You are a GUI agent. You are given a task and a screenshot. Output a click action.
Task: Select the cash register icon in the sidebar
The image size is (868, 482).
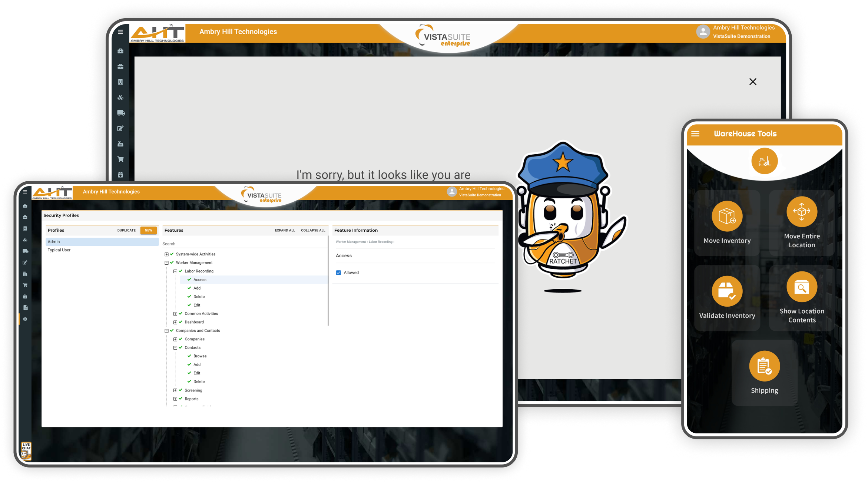(25, 274)
